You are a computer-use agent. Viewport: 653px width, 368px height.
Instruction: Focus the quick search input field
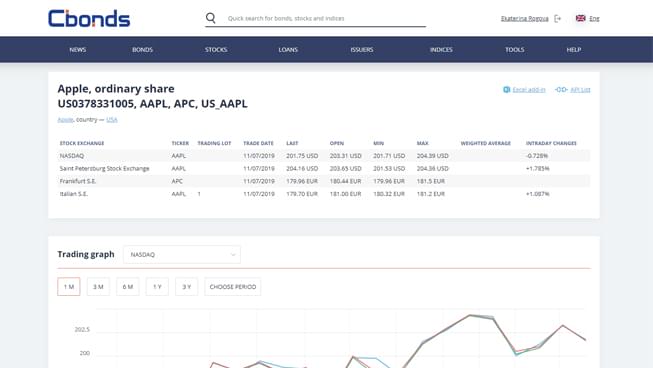[326, 18]
